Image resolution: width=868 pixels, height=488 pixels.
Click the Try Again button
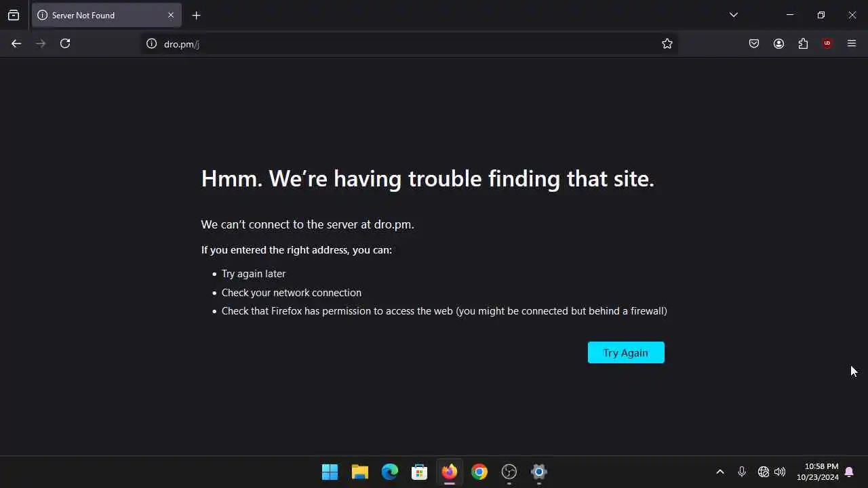coord(626,352)
